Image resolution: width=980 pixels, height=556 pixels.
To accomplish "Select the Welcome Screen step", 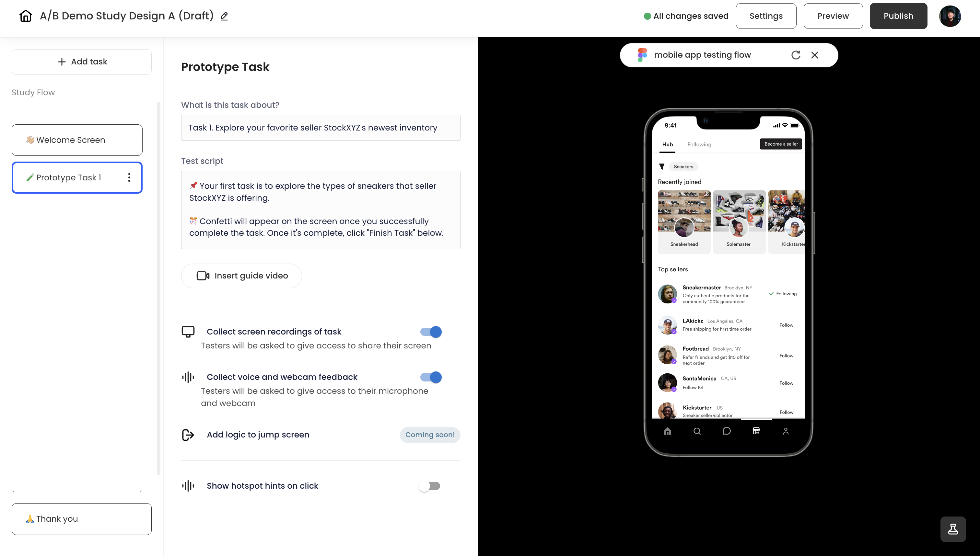I will point(77,140).
